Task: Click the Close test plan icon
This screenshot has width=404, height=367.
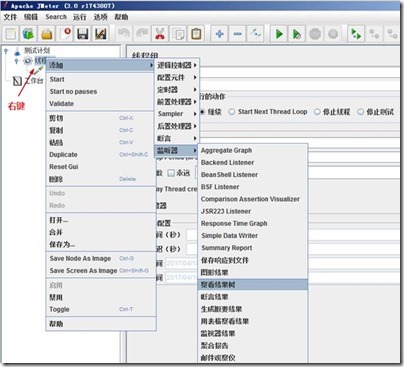Action: click(x=65, y=34)
